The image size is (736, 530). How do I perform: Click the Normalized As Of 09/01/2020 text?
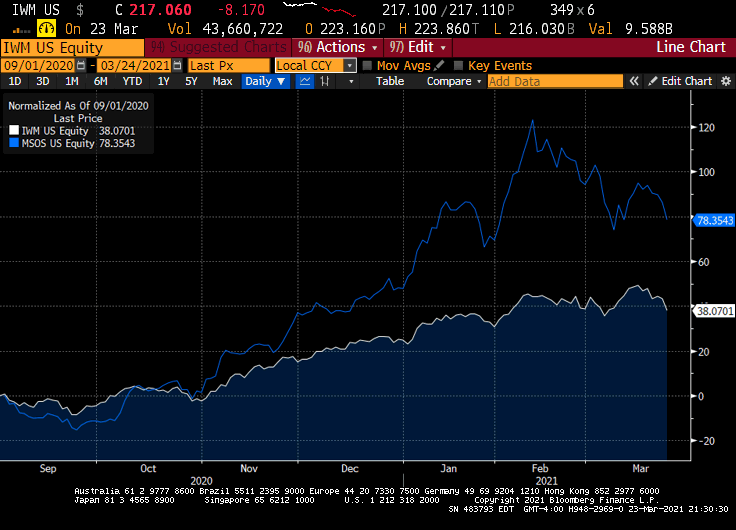pos(78,106)
